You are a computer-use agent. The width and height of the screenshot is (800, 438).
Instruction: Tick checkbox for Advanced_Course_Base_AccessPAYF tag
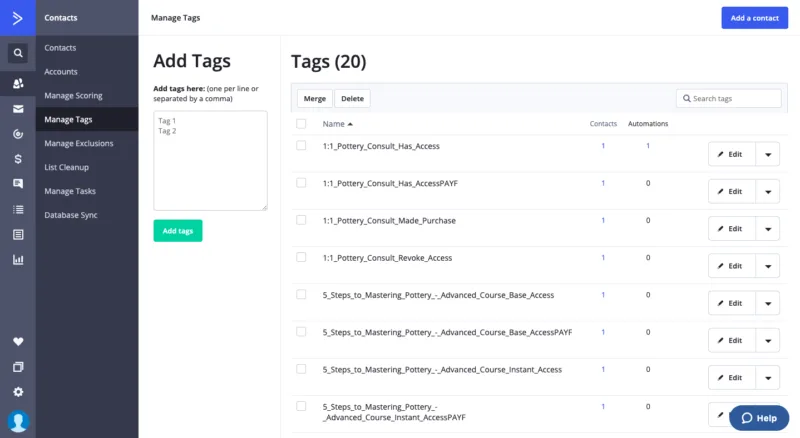pos(301,332)
